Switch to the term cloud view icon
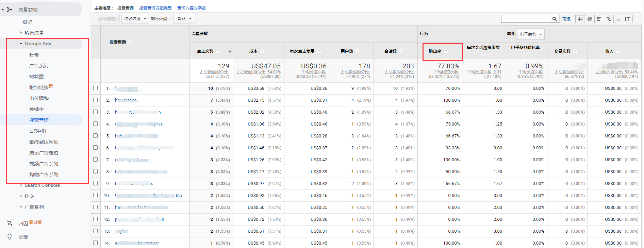The image size is (644, 248). coord(618,19)
